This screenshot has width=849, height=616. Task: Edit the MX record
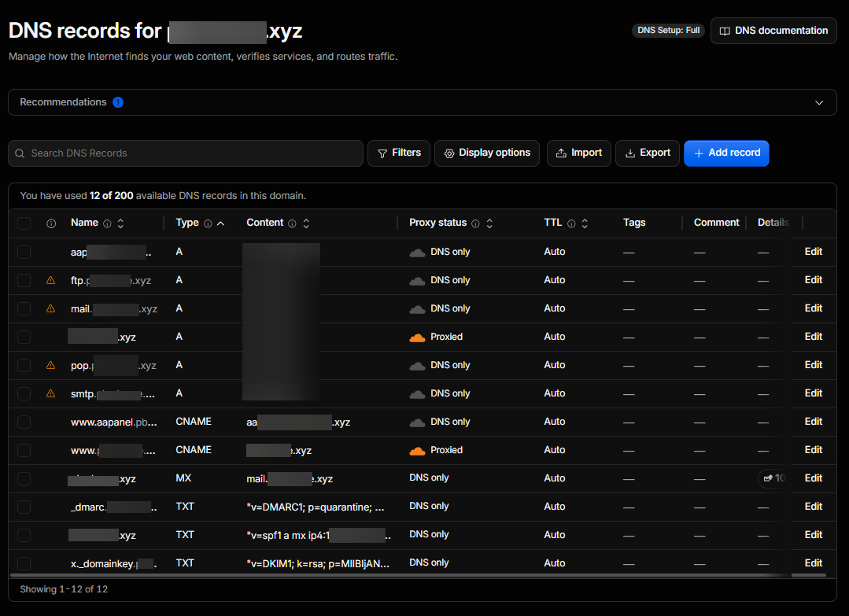[x=813, y=478]
